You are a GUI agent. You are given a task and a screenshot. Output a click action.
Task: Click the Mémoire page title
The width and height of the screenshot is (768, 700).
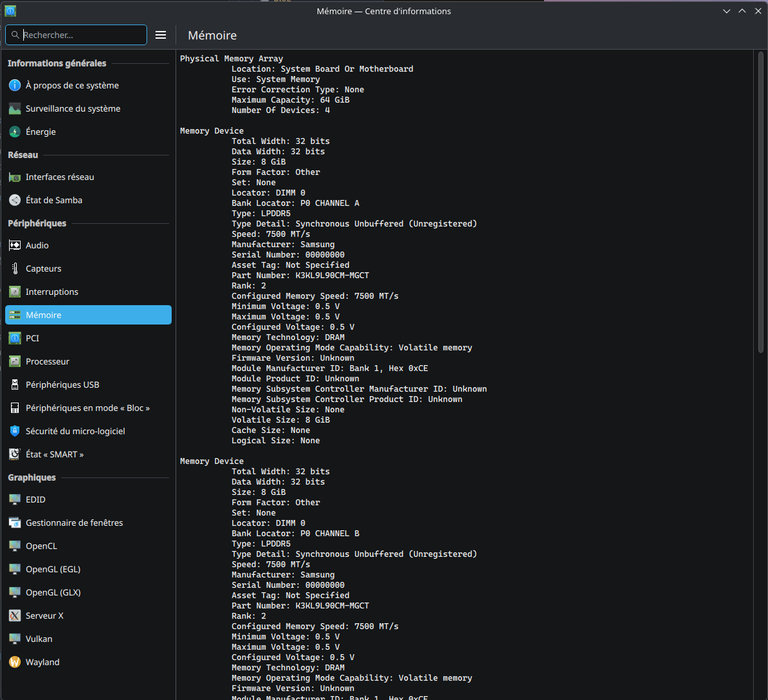(212, 35)
